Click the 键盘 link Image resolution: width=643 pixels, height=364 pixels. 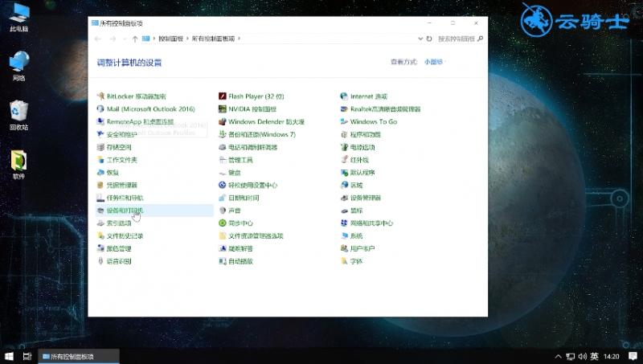(x=235, y=173)
